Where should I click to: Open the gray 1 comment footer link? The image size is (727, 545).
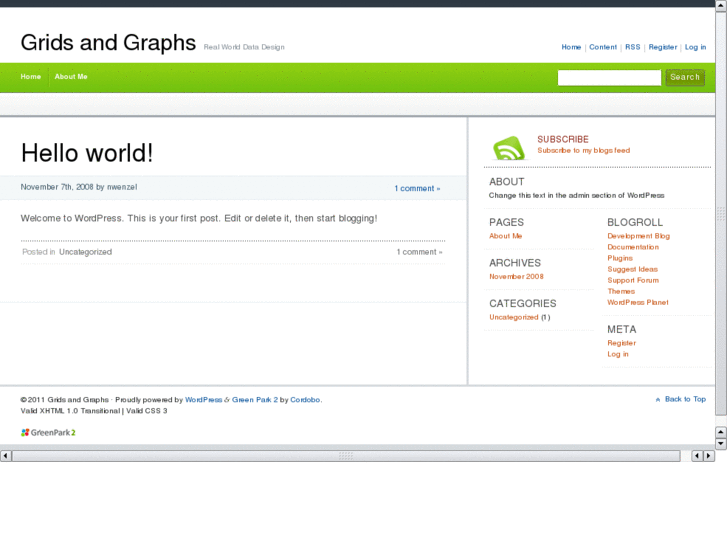pos(419,252)
